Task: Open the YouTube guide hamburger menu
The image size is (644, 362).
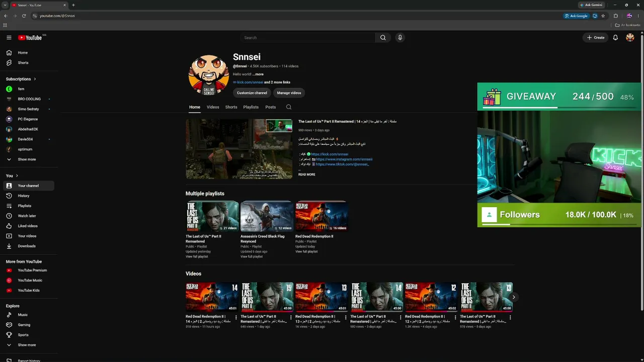Action: 9,38
